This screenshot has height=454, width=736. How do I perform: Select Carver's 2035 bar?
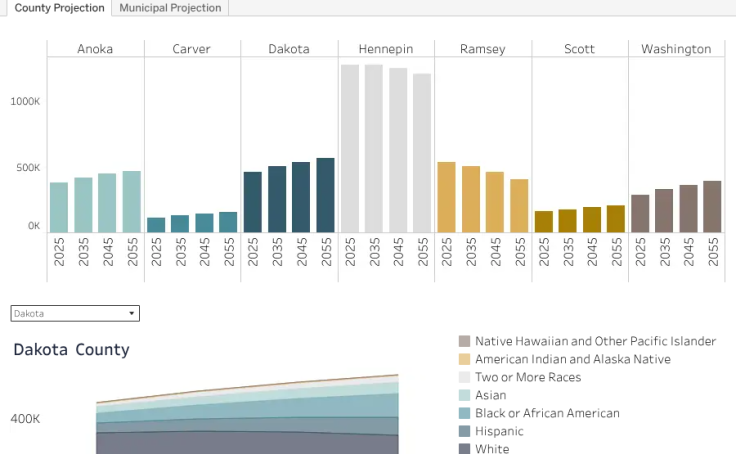click(x=180, y=223)
